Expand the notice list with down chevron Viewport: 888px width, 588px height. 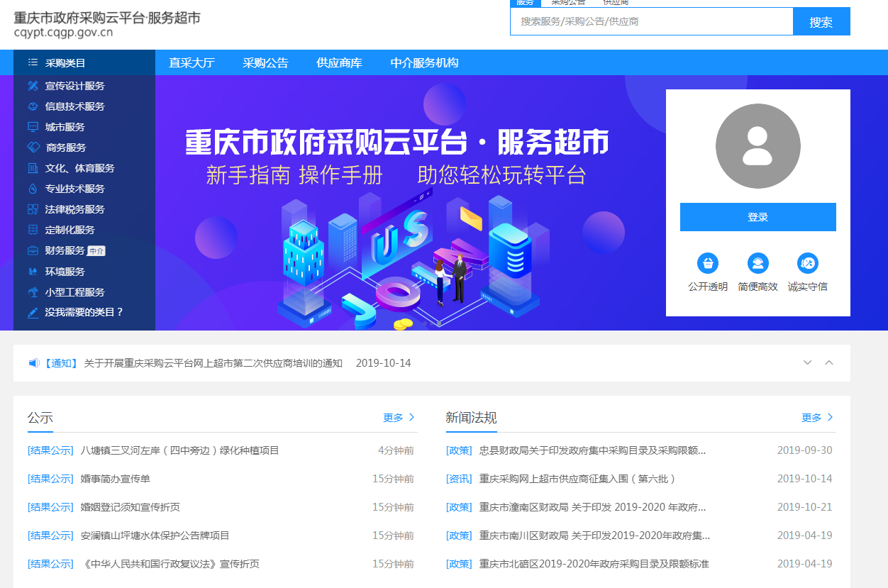[x=807, y=362]
